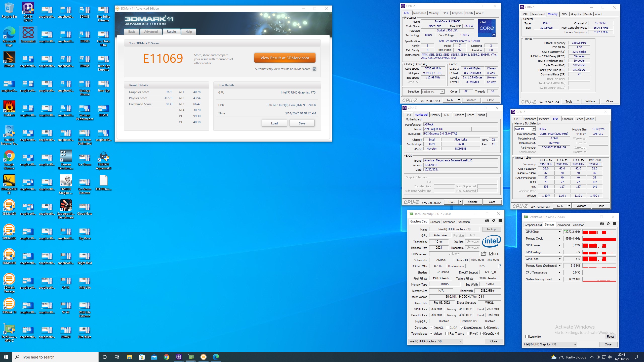Click GPU-Z Sensors window camera icon
Screen dimensions: 644x362
click(x=601, y=223)
